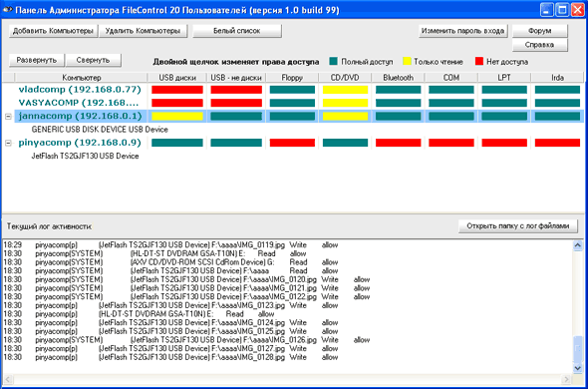Image resolution: width=588 pixels, height=389 pixels.
Task: Click the LPT column header
Action: (x=504, y=78)
